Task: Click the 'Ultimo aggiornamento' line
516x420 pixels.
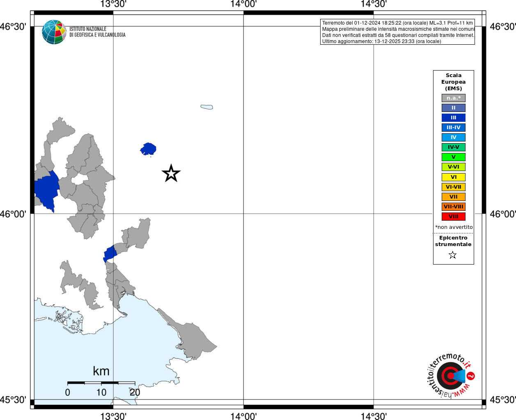Action: (381, 41)
